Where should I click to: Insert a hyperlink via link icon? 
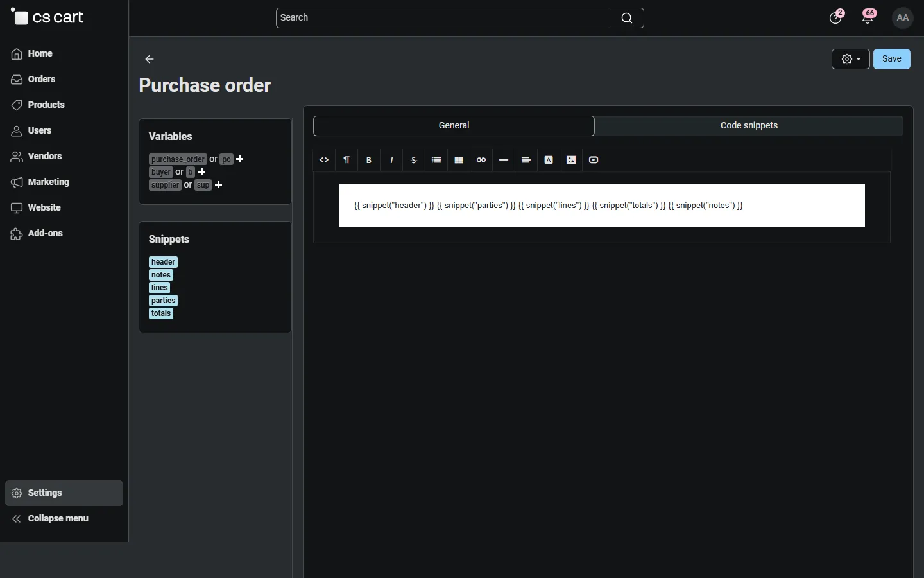coord(482,160)
